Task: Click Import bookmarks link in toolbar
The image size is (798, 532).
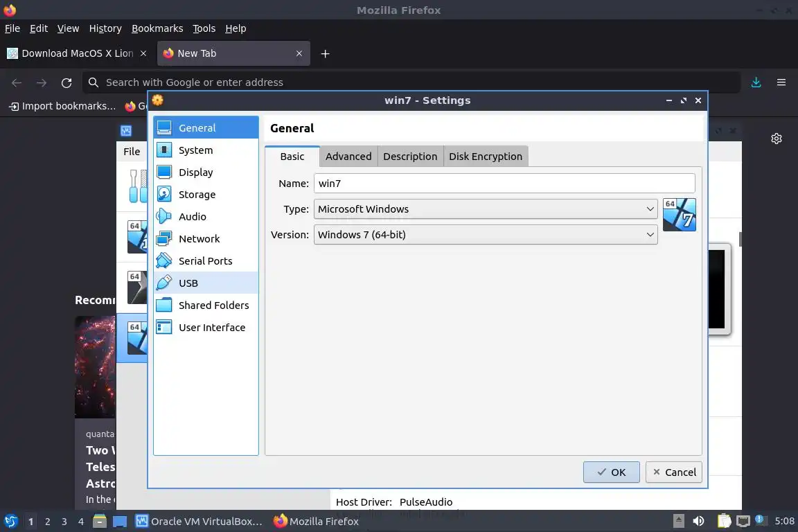Action: (62, 106)
